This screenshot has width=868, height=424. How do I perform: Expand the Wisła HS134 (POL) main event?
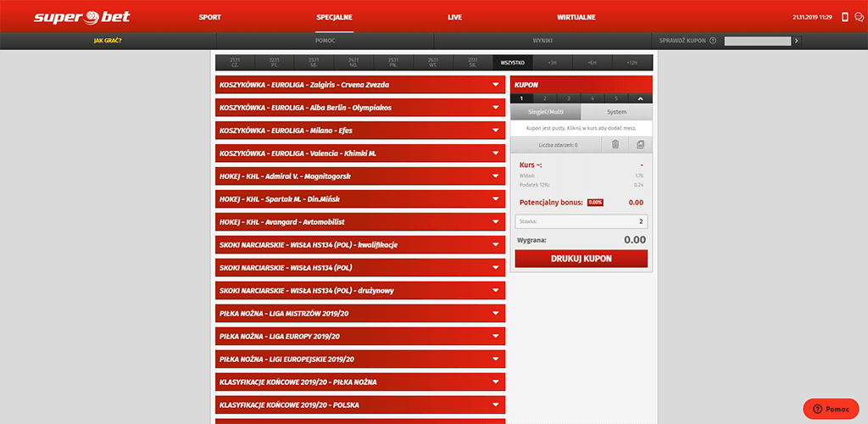pyautogui.click(x=359, y=268)
